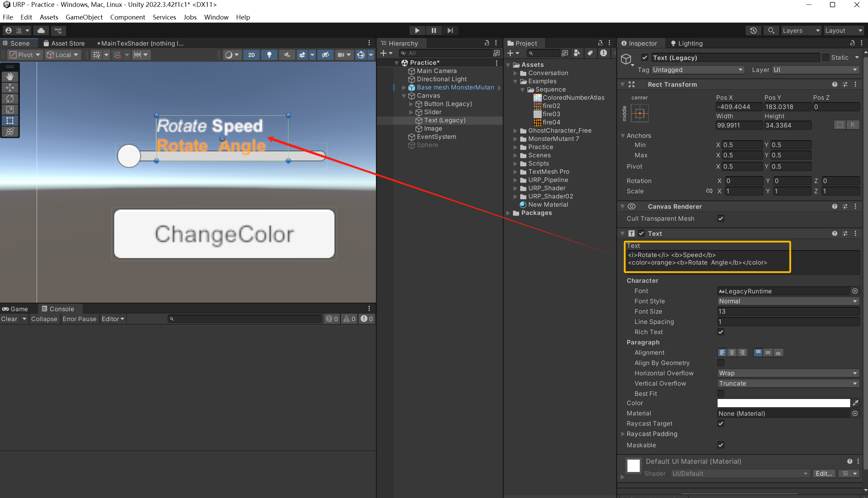Click the shader Edit... button
The width and height of the screenshot is (868, 498).
824,473
